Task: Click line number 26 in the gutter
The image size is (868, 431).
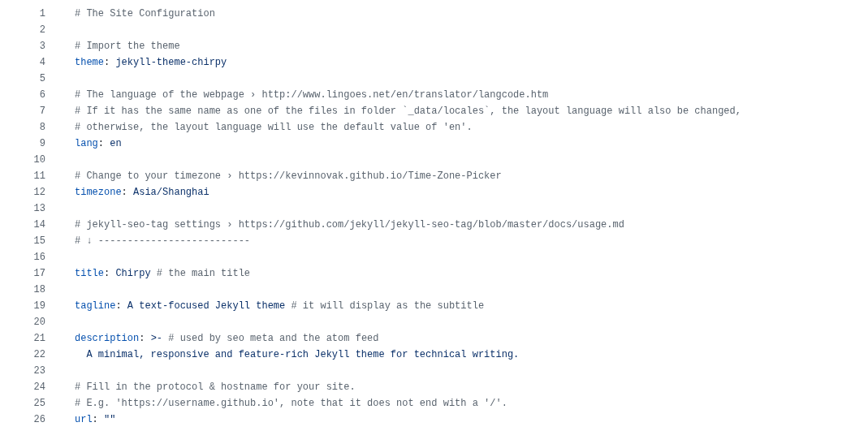Action: click(40, 420)
